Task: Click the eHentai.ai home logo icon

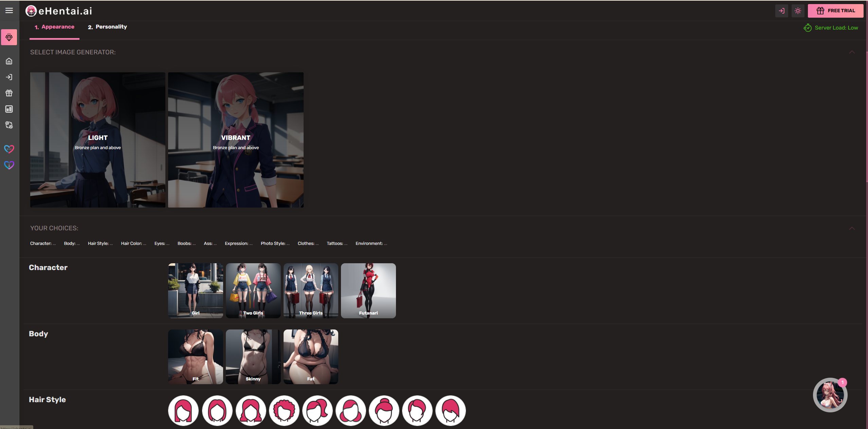Action: (x=32, y=10)
